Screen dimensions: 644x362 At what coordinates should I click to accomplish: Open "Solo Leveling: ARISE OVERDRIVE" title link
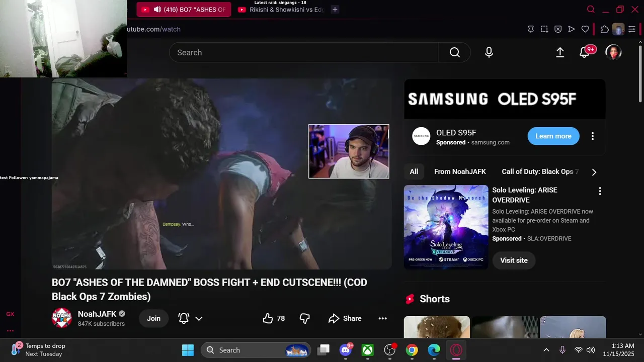point(525,195)
